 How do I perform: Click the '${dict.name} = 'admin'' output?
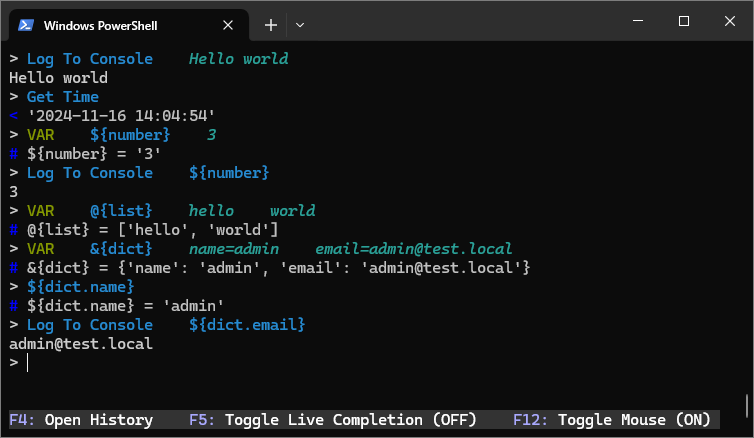tap(116, 306)
